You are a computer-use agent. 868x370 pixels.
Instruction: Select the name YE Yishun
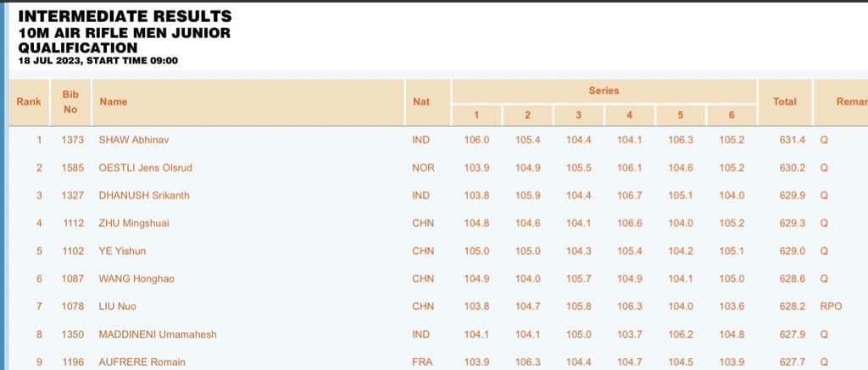[x=122, y=251]
